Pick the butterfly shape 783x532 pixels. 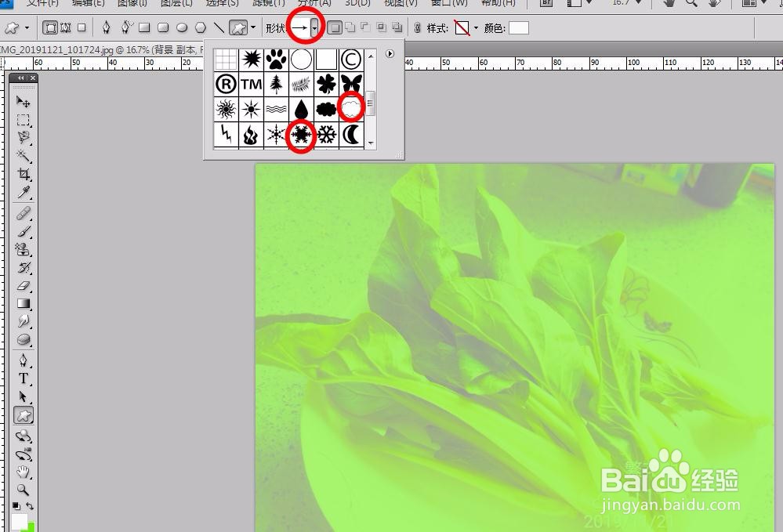point(351,84)
